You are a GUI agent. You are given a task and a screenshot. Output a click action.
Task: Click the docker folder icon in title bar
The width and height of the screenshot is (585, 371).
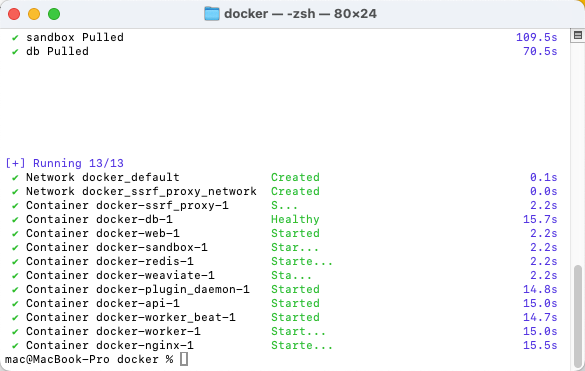tap(212, 14)
